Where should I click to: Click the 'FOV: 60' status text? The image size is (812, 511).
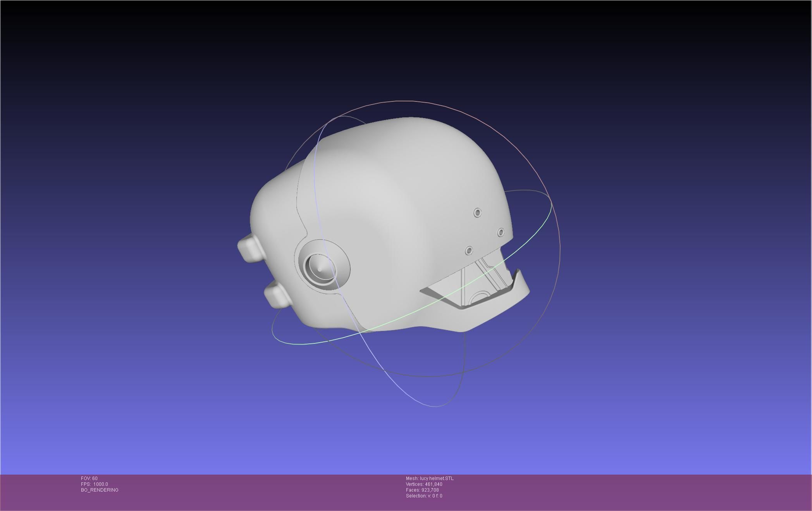pos(89,478)
